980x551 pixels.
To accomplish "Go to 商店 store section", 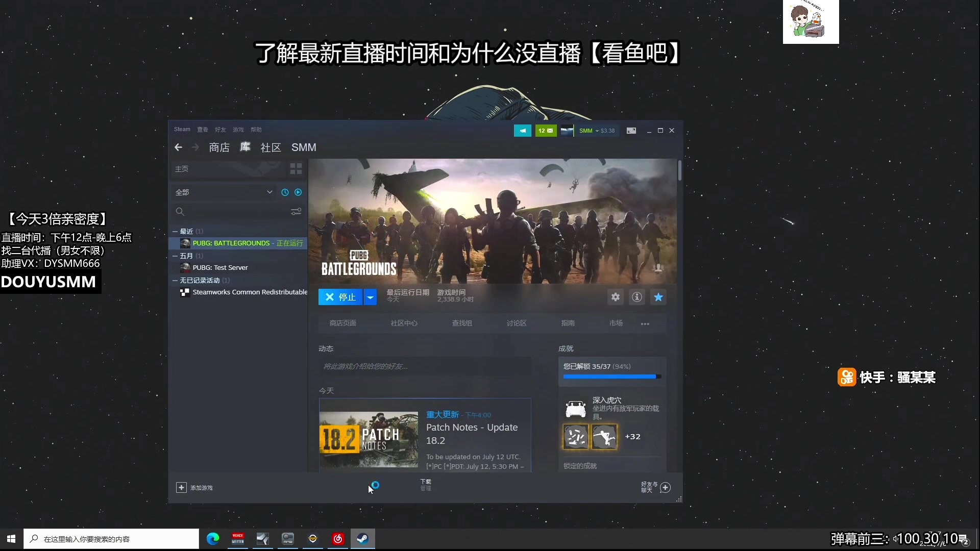I will [x=219, y=147].
